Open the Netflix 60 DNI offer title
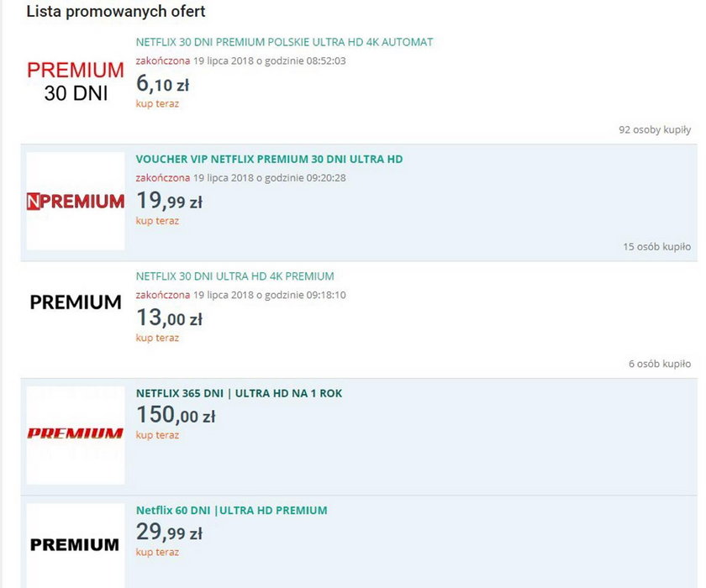The image size is (706, 588). (x=231, y=510)
